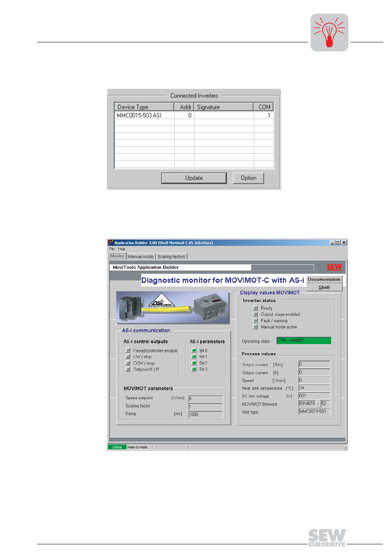Click the Documentation button
Screen dimensions: 392x555
point(324,280)
